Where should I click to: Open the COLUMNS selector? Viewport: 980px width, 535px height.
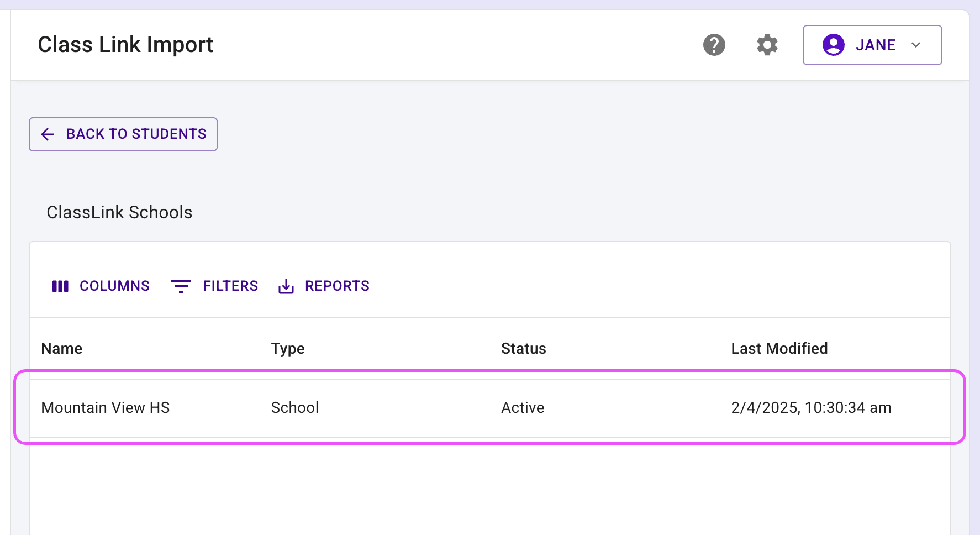pyautogui.click(x=101, y=286)
